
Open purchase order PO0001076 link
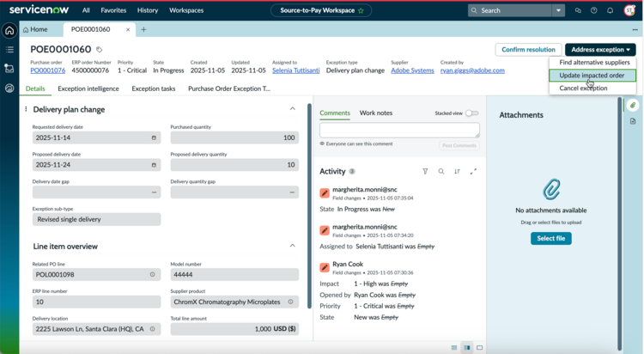coord(47,70)
